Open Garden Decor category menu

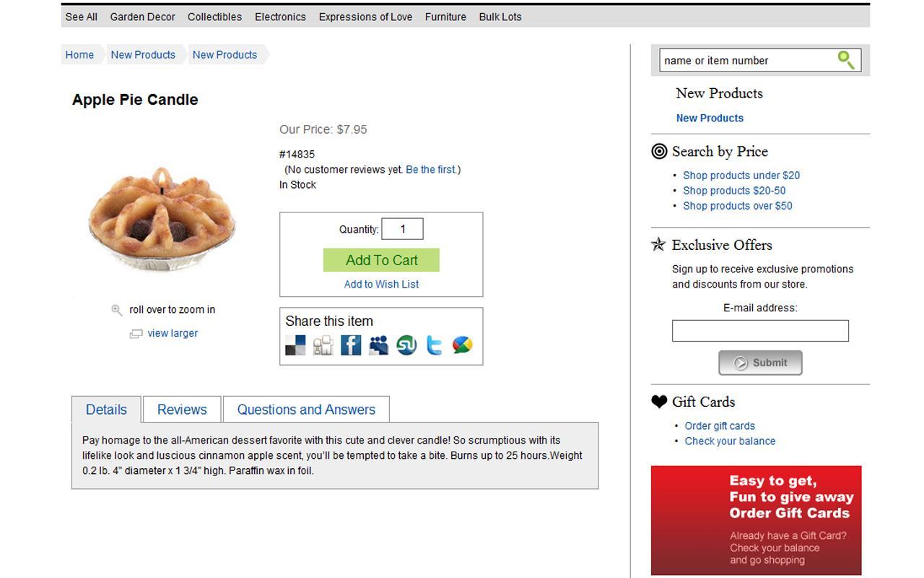pos(142,17)
